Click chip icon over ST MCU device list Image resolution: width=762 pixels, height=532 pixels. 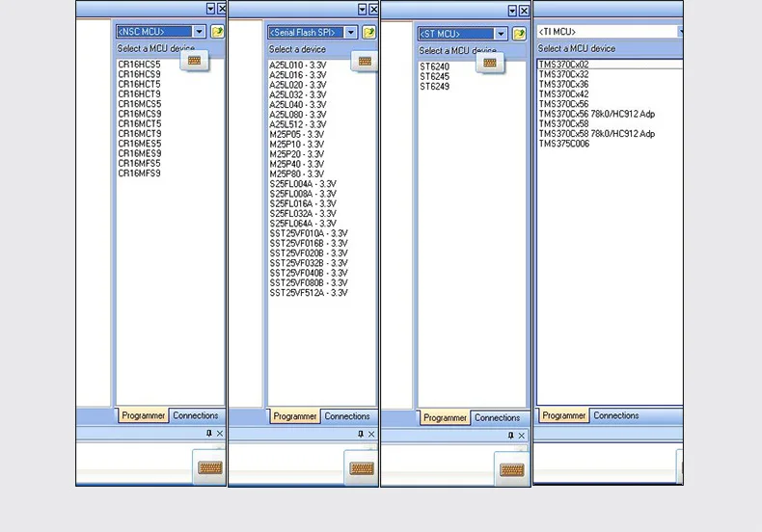(490, 63)
